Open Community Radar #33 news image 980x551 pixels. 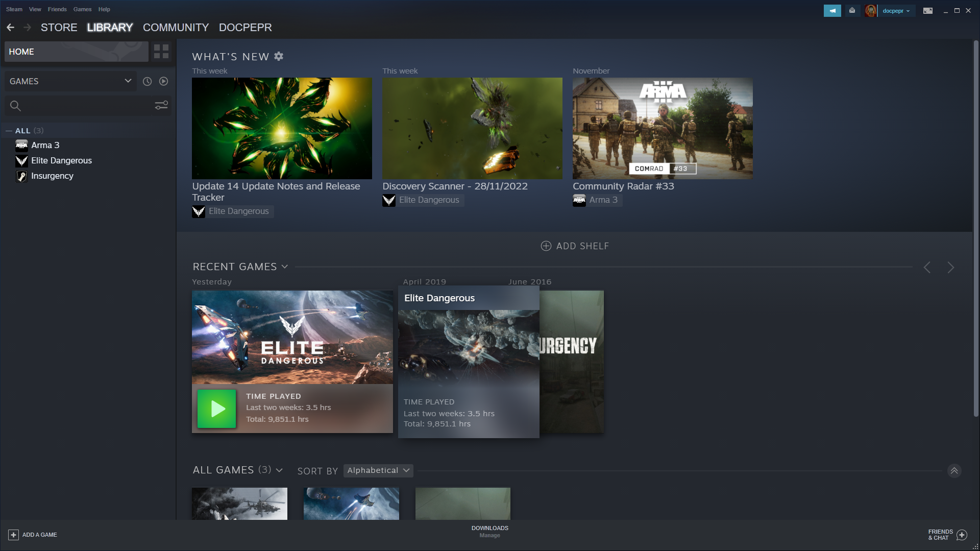(663, 128)
